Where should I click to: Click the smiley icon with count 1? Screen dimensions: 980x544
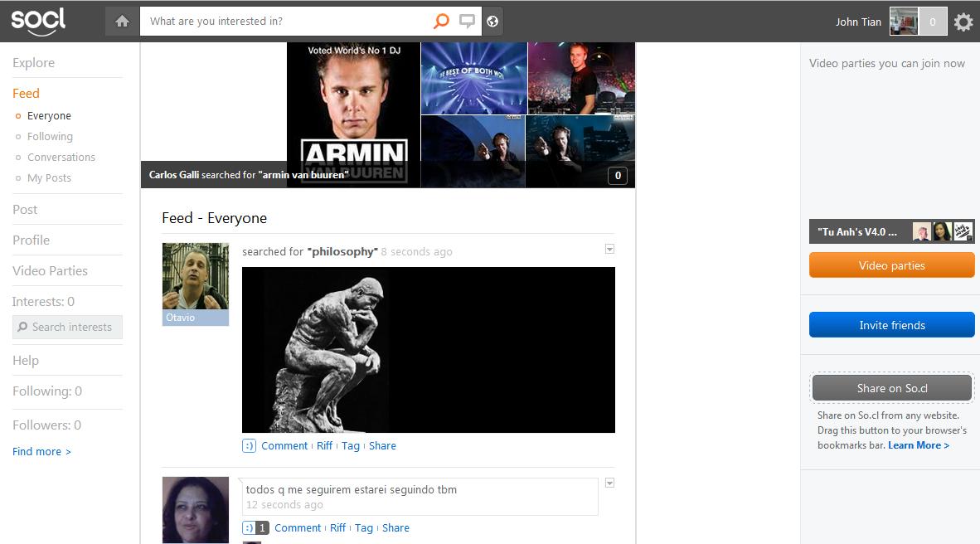255,527
